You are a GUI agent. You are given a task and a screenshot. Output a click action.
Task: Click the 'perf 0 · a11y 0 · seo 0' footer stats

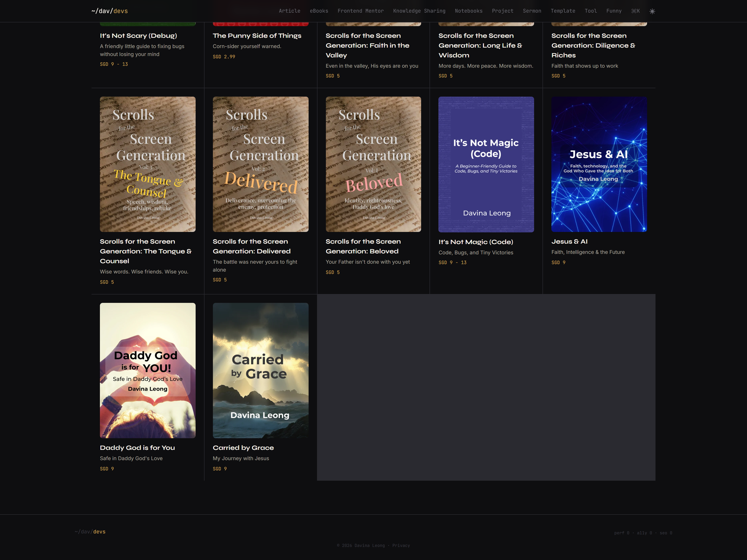pyautogui.click(x=643, y=533)
